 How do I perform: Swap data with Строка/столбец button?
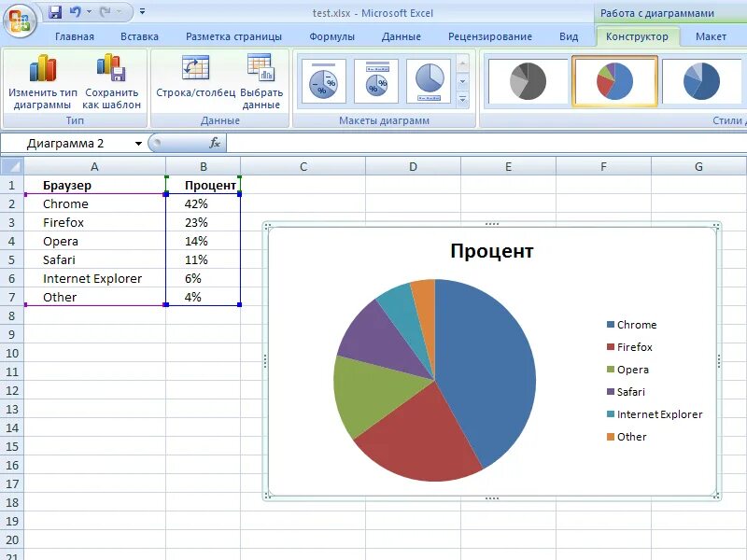195,77
